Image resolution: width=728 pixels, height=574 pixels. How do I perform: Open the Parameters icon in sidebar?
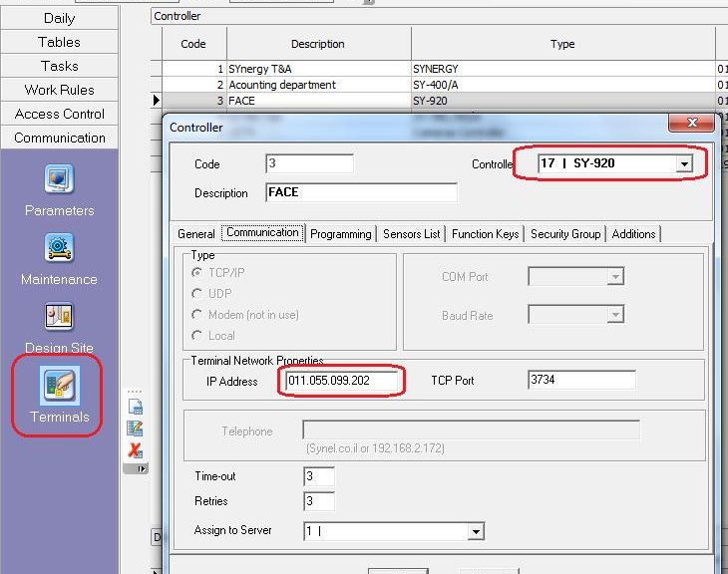pos(59,179)
